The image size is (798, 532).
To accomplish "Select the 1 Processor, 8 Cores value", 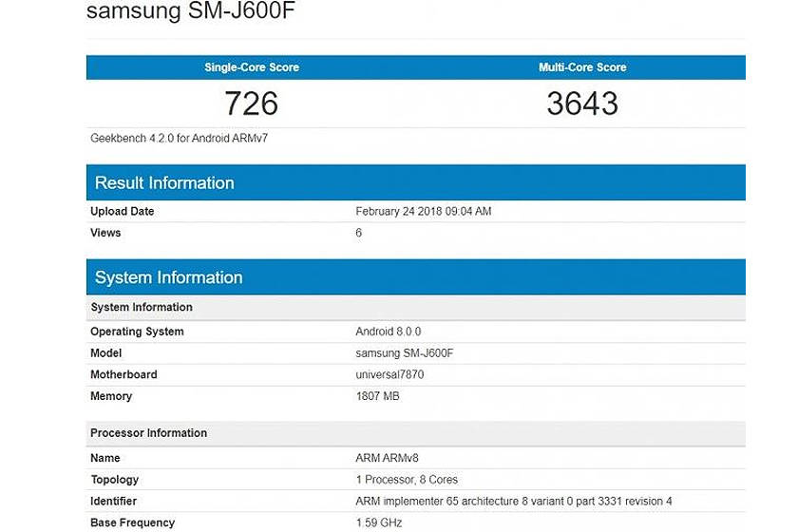I will click(407, 480).
